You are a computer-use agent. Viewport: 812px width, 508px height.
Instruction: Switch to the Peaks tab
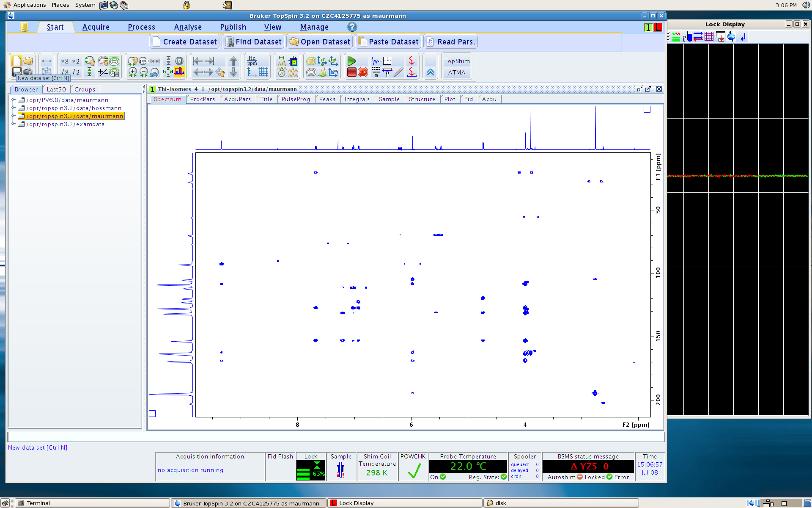point(326,99)
